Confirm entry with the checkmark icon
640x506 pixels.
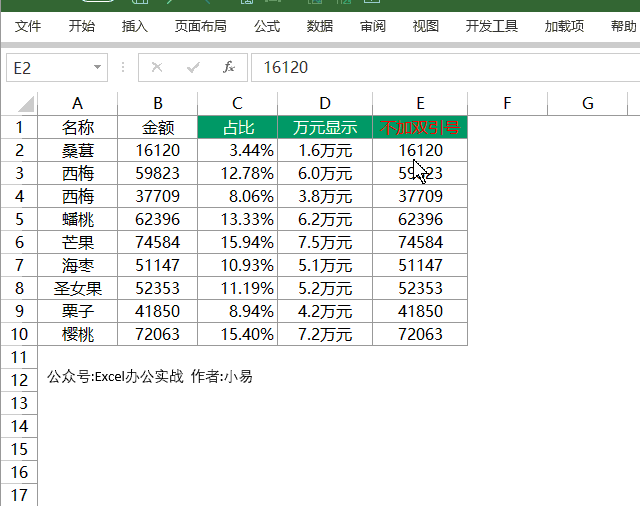pos(193,67)
